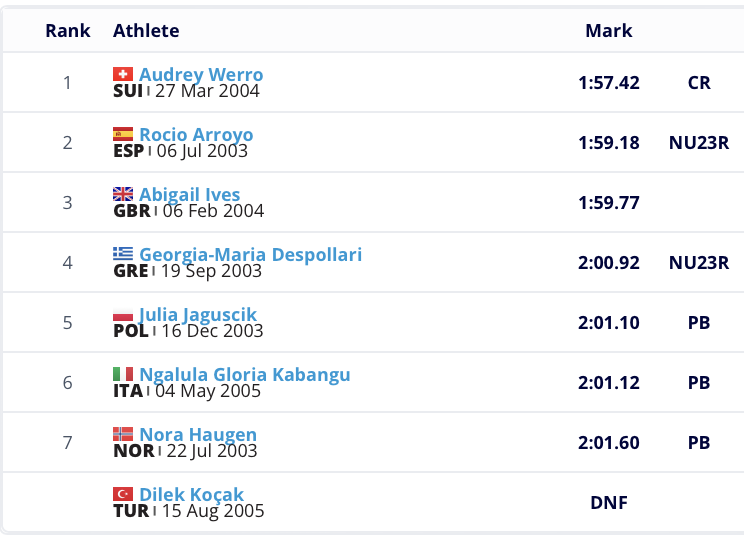Click the Rank column header

68,31
